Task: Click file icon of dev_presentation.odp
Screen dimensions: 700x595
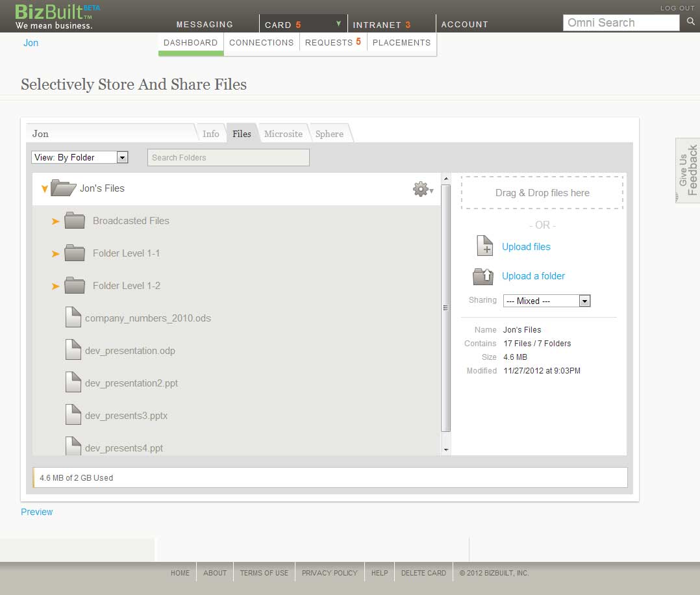Action: (73, 349)
